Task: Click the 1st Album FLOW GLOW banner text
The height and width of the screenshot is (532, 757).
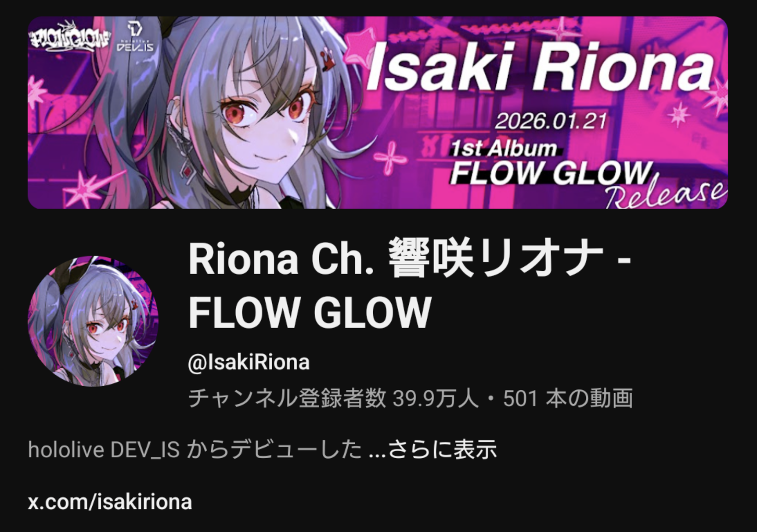Action: 550,163
